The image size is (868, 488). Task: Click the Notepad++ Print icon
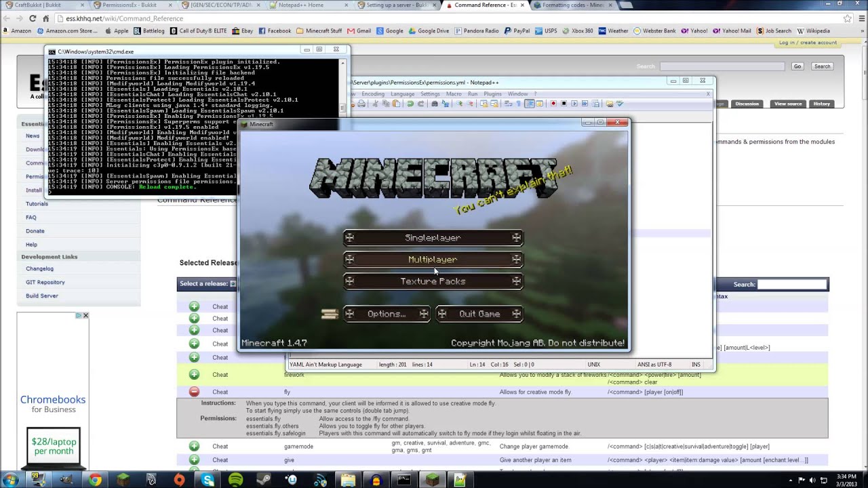[361, 104]
